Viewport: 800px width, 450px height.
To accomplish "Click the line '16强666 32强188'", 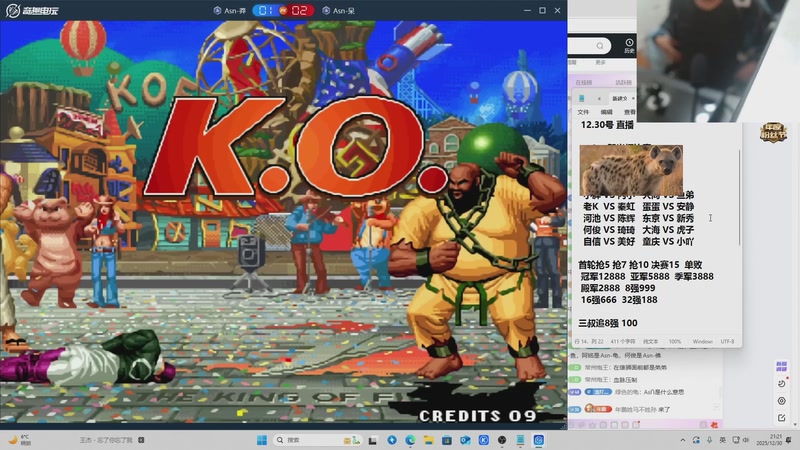I will click(619, 300).
